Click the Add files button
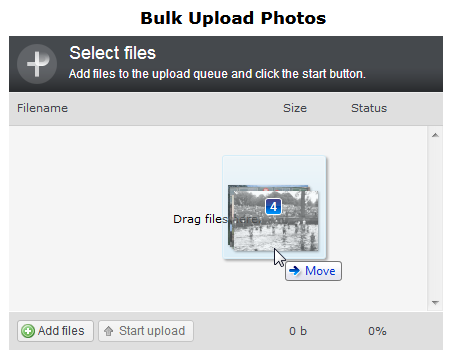The height and width of the screenshot is (363, 460). (x=55, y=331)
